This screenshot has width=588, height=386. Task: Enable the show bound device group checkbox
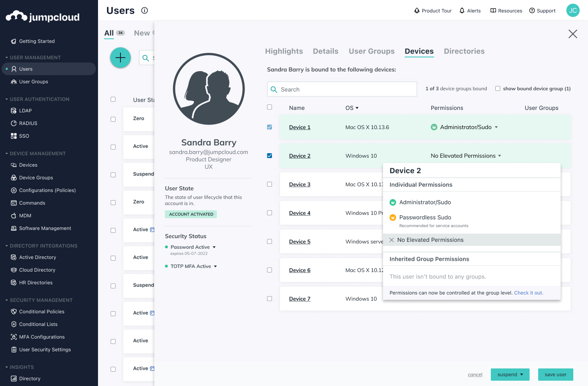(498, 88)
